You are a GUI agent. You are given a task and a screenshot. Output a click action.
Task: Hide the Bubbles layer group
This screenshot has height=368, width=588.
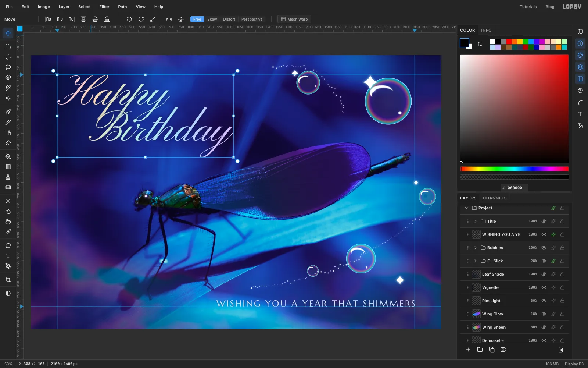tap(544, 248)
